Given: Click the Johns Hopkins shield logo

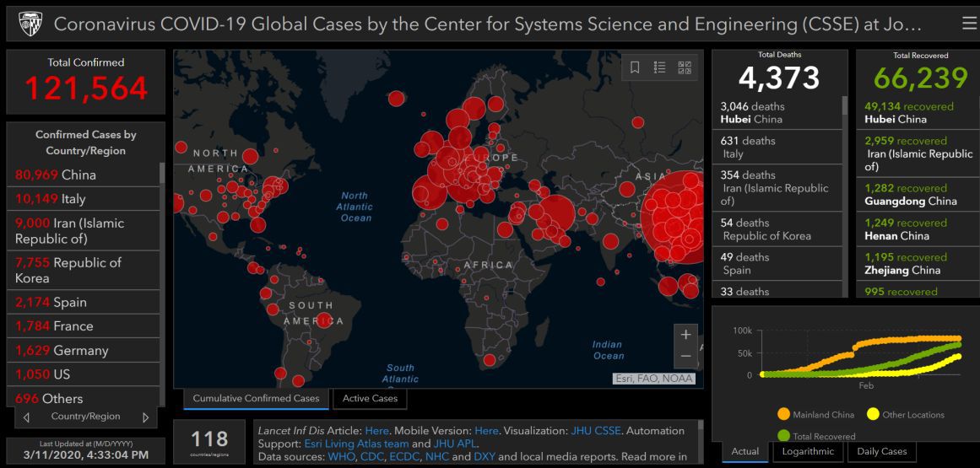Looking at the screenshot, I should (28, 23).
